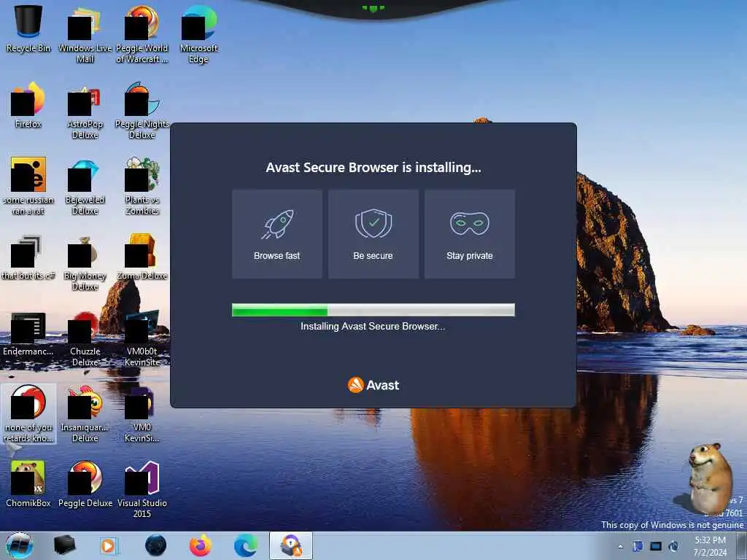
Task: Click the Action Center flag tray icon
Action: coord(638,546)
